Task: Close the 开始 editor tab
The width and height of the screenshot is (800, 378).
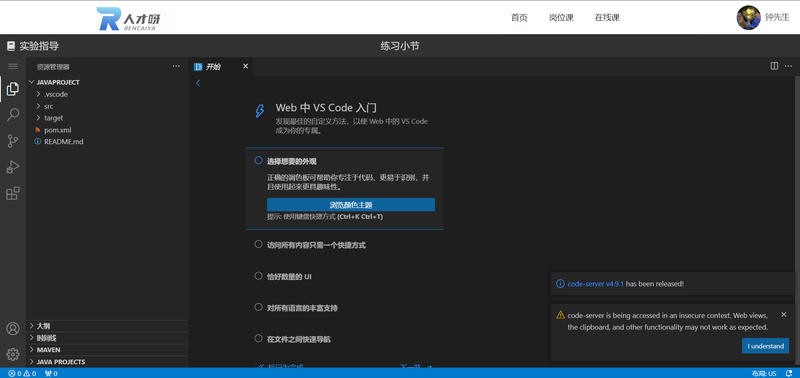Action: point(245,66)
